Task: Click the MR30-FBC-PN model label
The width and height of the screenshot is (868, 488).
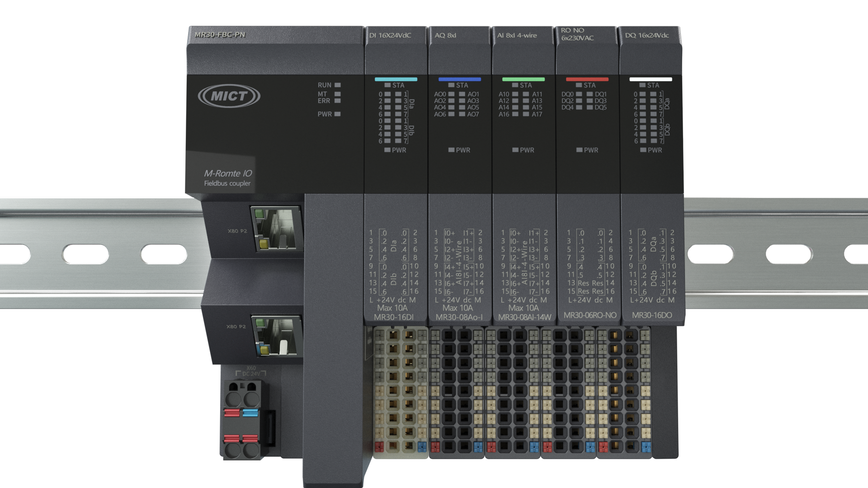Action: click(x=220, y=34)
